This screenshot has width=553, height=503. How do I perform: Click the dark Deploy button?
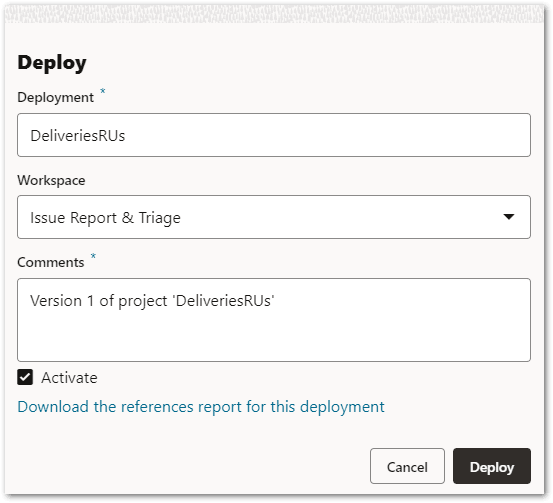coord(492,466)
